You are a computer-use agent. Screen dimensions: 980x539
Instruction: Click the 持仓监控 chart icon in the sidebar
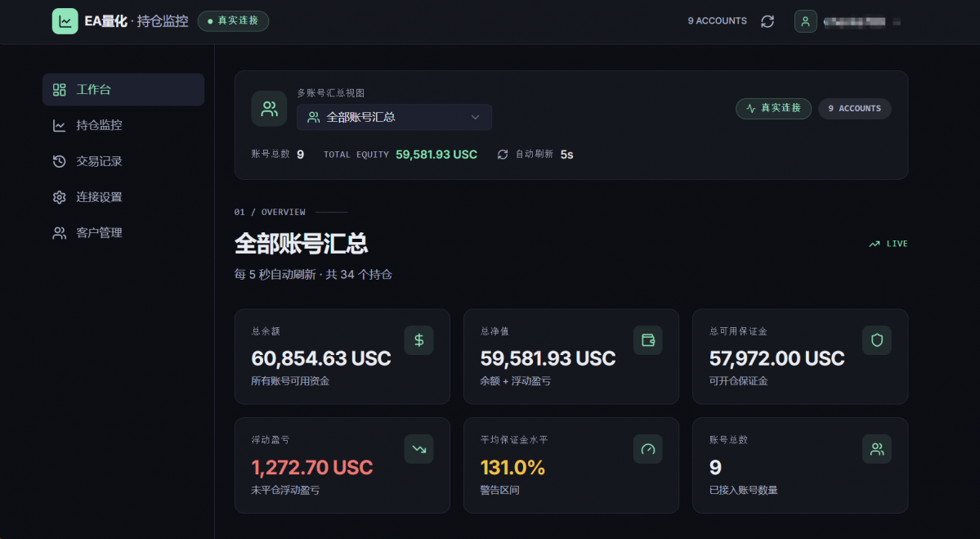click(60, 126)
